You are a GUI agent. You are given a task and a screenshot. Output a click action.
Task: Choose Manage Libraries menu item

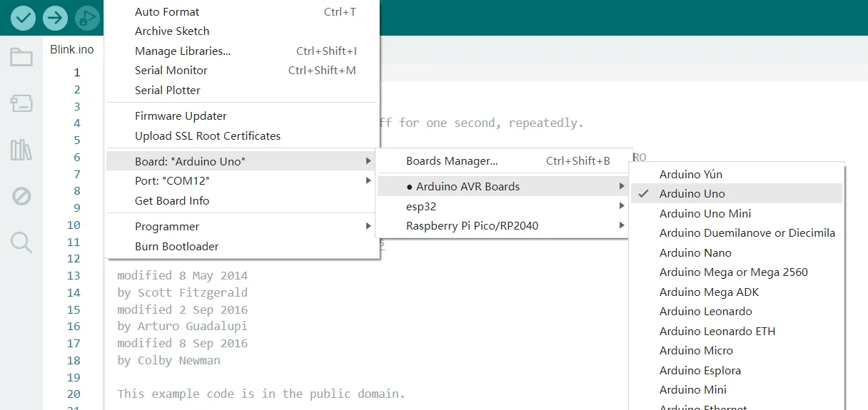[183, 51]
